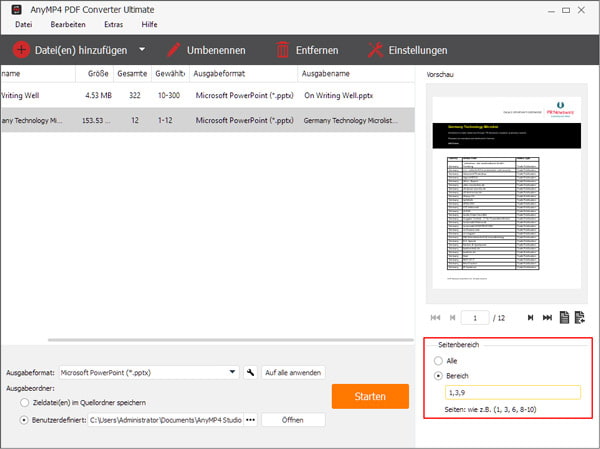This screenshot has width=600, height=449.
Task: Click the page range input with 1,3,9
Action: (513, 393)
